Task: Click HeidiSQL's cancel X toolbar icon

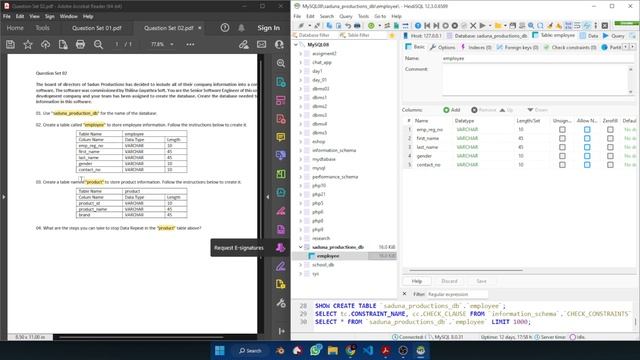Action: 473,25
